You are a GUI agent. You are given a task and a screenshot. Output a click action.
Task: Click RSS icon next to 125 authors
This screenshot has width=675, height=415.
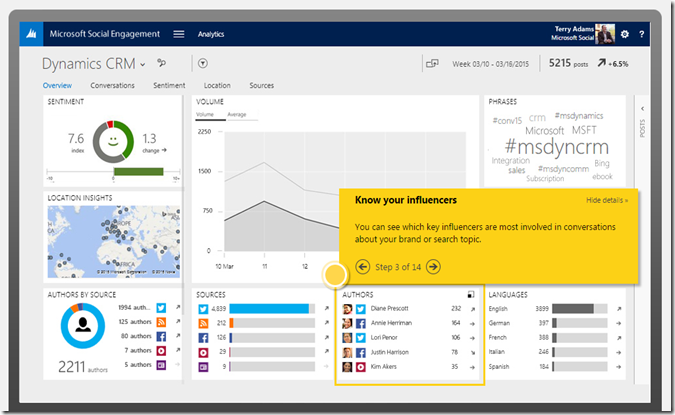pos(161,322)
